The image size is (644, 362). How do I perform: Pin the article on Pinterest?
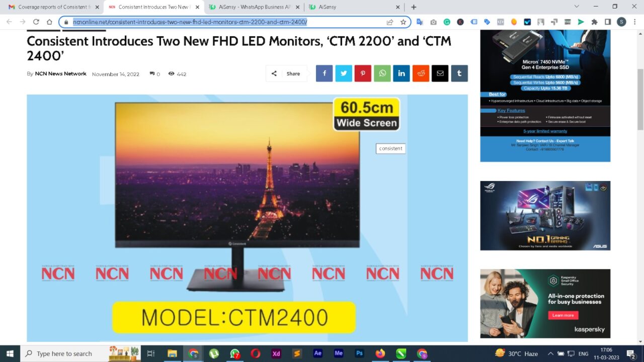tap(363, 73)
